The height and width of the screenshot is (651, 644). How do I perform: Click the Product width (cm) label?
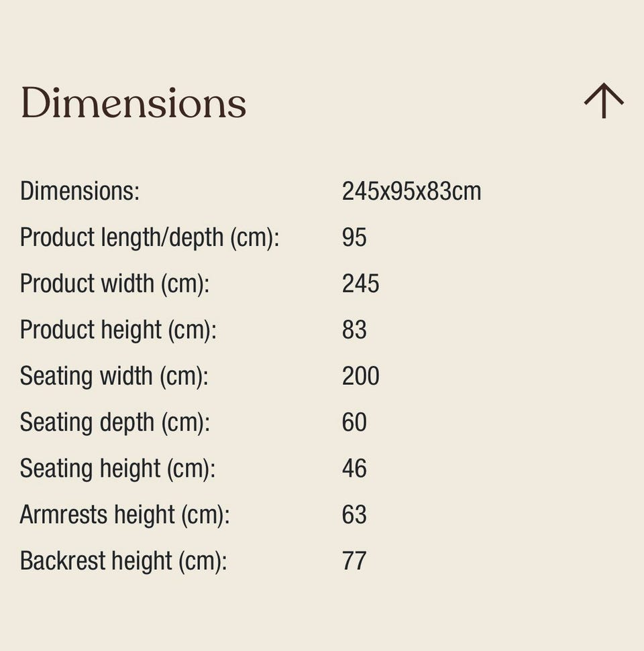point(115,284)
